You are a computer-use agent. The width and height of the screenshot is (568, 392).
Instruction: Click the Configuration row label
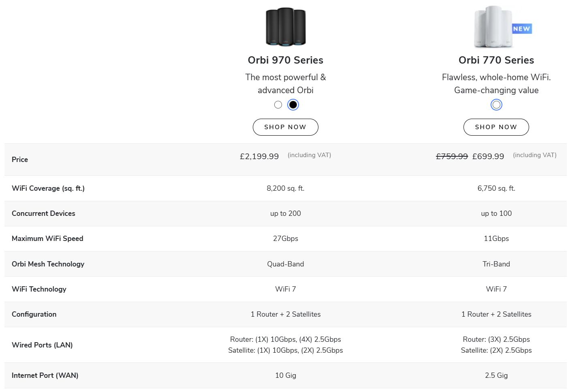pyautogui.click(x=34, y=314)
